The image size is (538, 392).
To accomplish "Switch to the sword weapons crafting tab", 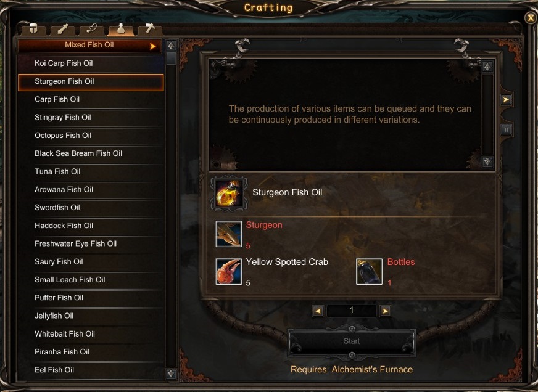I will coord(63,29).
